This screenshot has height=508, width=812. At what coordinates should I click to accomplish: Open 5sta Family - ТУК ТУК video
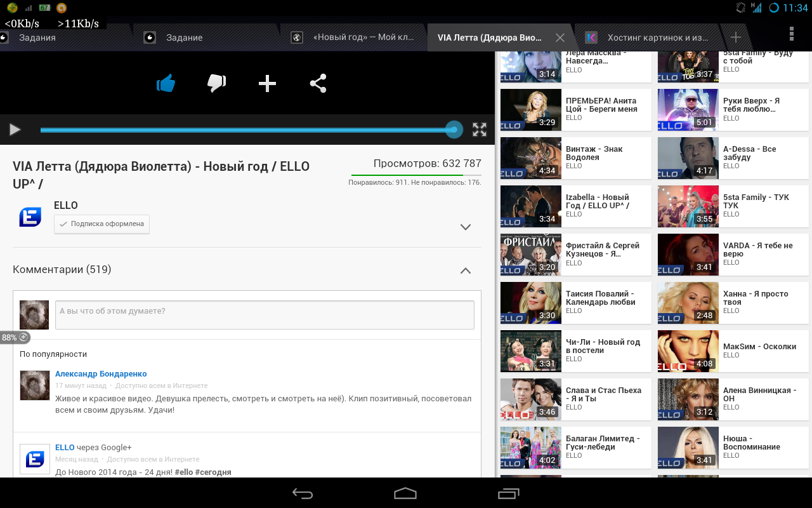[x=733, y=206]
